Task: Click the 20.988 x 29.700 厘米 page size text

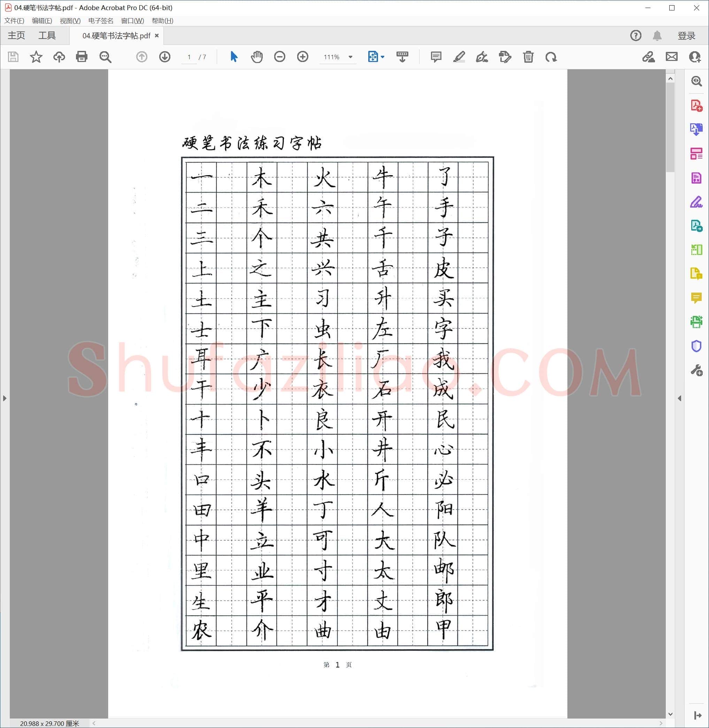Action: pos(49,723)
